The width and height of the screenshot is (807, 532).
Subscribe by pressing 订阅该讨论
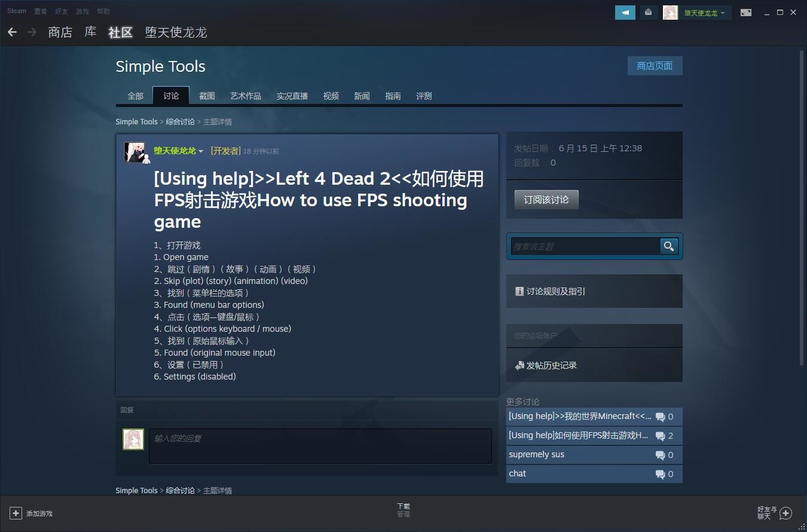pos(546,199)
